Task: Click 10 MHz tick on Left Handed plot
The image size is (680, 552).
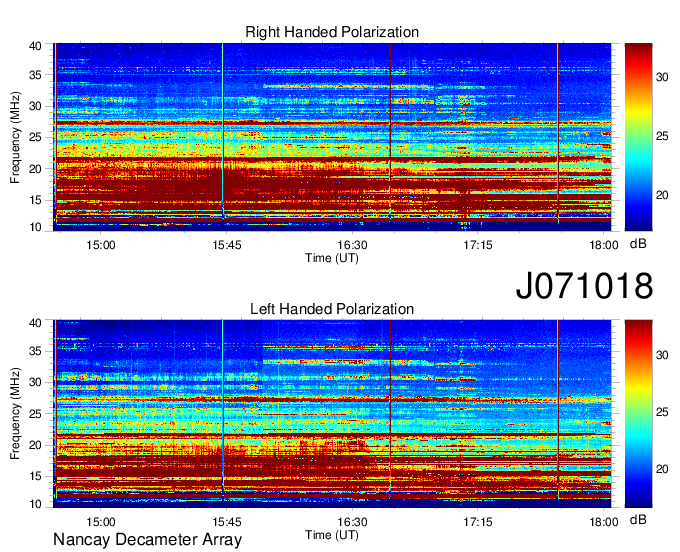Action: pyautogui.click(x=35, y=504)
